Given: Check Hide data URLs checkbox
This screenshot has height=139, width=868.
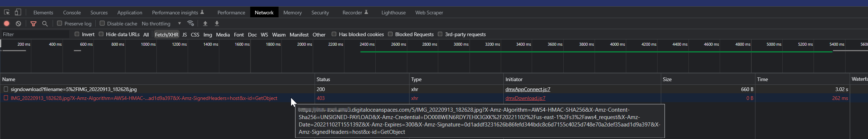Looking at the screenshot, I should [101, 34].
